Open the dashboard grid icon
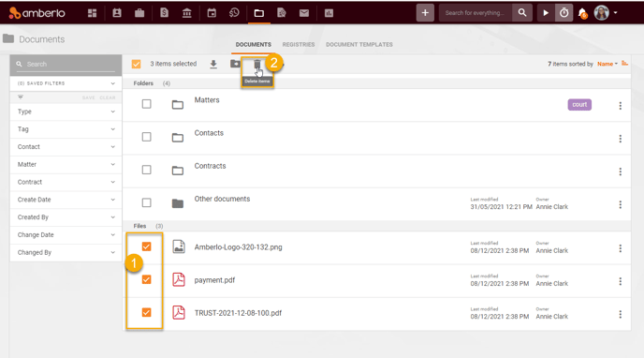644x358 pixels. tap(92, 13)
